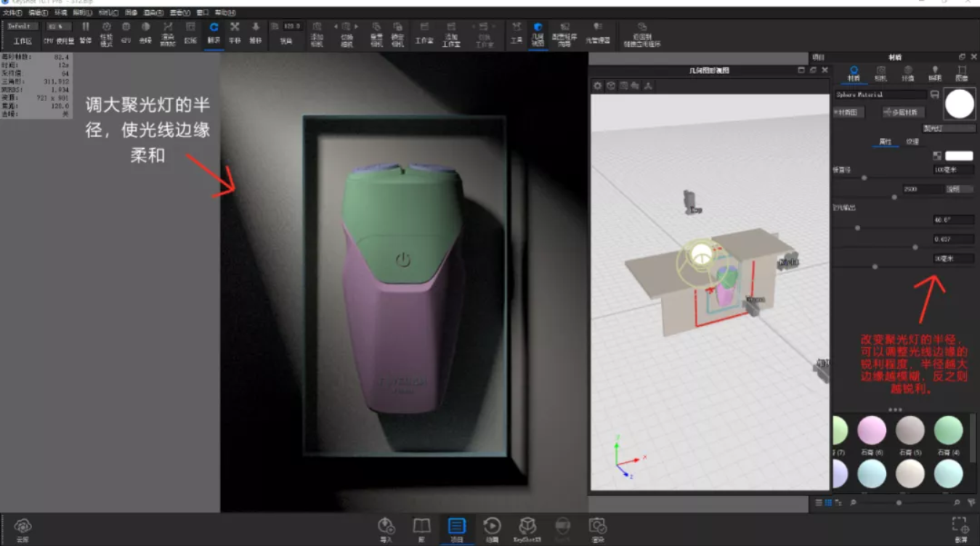Switch to the Material (材质) tab
The image size is (980, 546).
854,73
